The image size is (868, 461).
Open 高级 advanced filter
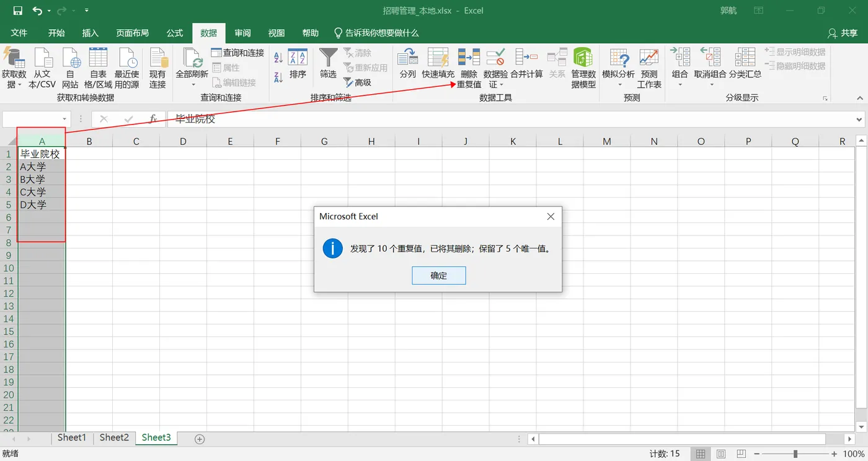click(x=357, y=82)
